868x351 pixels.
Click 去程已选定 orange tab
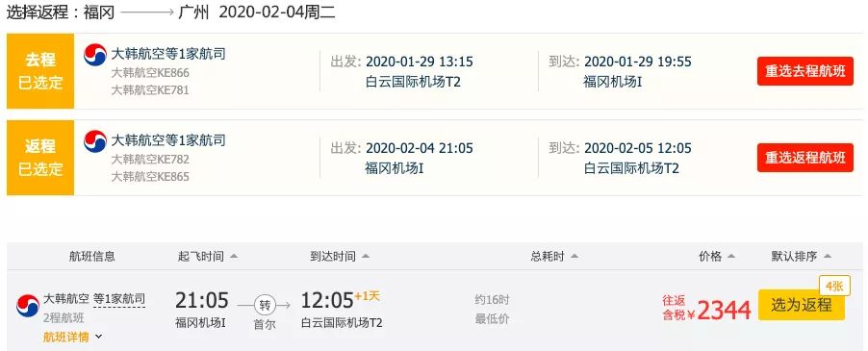click(x=40, y=71)
